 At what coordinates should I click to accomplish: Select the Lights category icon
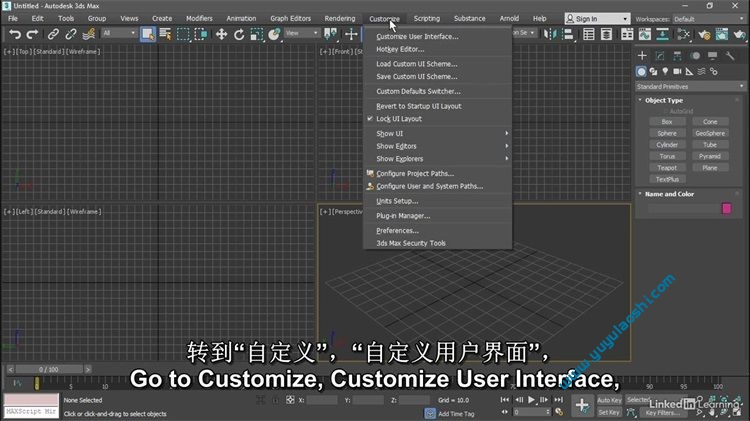point(665,71)
